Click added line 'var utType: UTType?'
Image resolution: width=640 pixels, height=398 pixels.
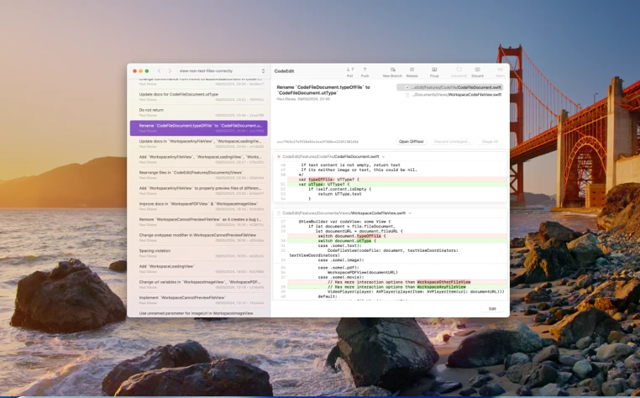click(x=398, y=185)
